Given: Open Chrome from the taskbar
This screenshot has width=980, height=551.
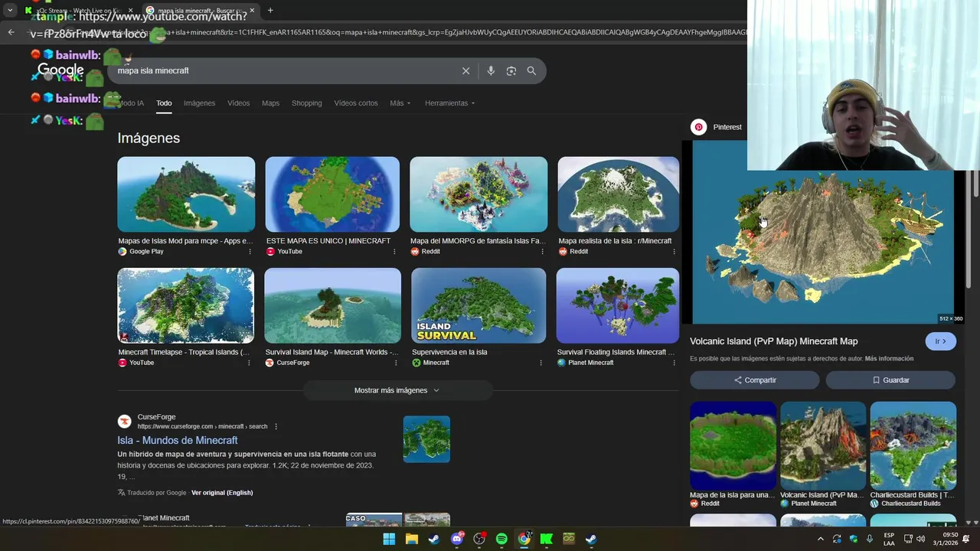Looking at the screenshot, I should pos(524,539).
